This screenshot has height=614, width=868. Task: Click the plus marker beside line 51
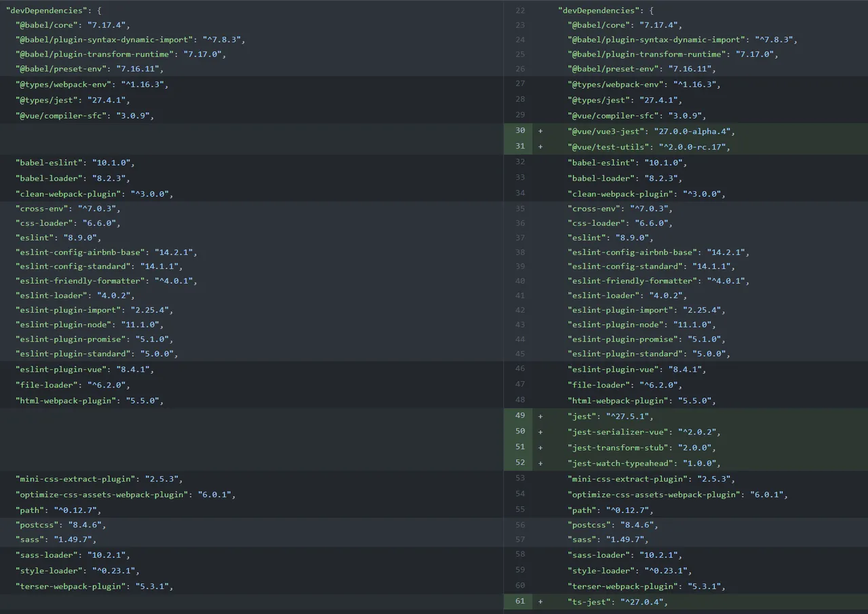540,447
